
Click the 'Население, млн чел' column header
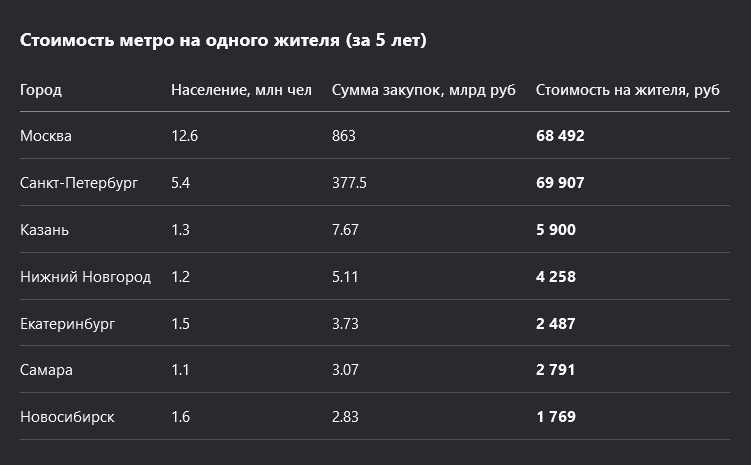click(x=241, y=90)
